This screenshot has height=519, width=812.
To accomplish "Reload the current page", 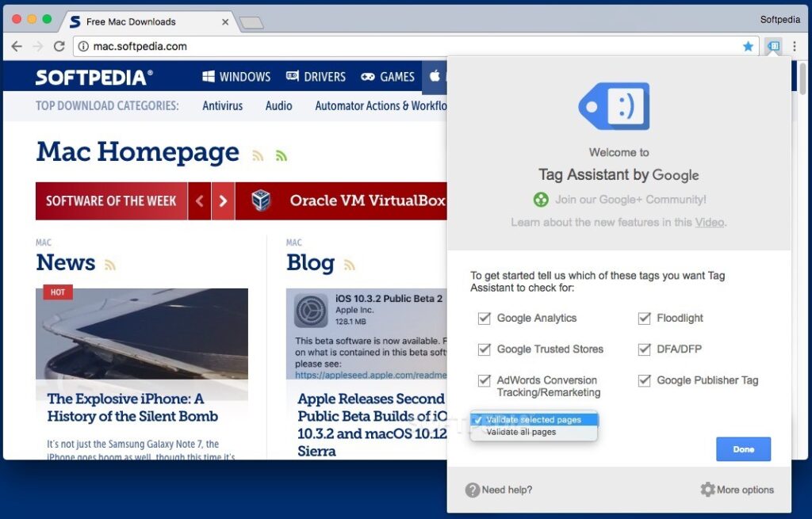I will click(x=59, y=47).
